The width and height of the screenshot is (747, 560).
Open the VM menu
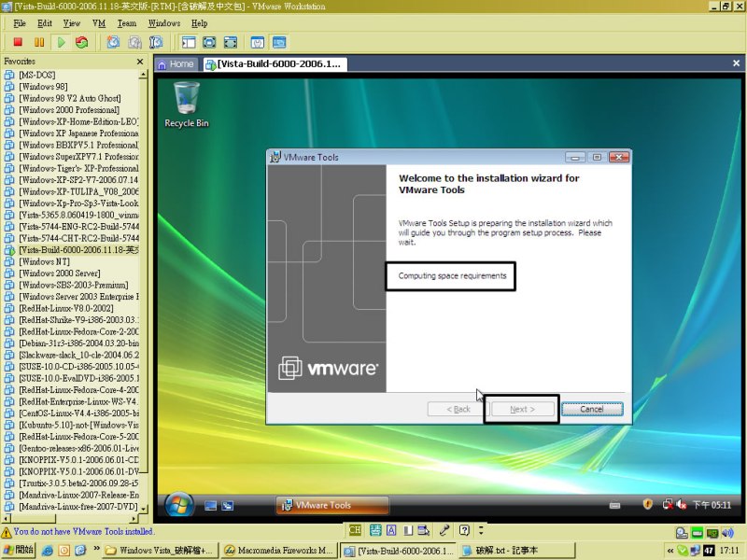(x=99, y=22)
